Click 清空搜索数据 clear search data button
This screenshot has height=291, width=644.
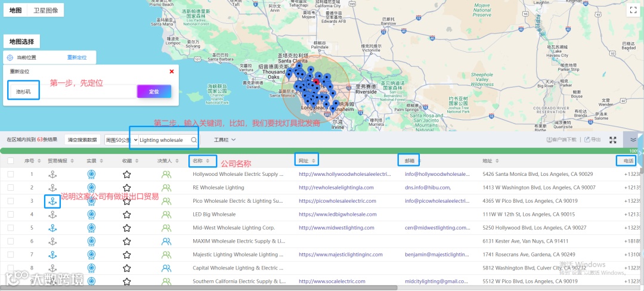click(82, 140)
